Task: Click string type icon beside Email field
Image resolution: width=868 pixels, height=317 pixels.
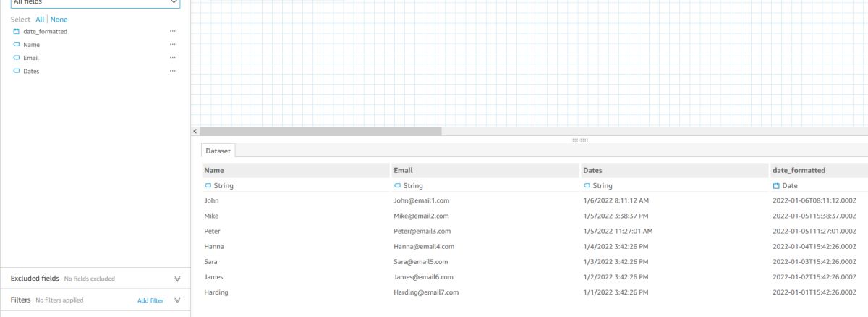Action: click(17, 58)
